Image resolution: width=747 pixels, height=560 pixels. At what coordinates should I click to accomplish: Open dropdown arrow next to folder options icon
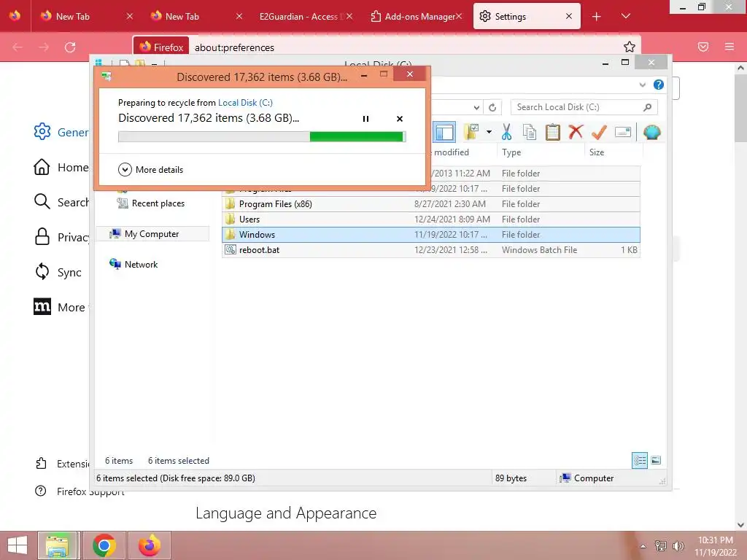click(x=489, y=132)
